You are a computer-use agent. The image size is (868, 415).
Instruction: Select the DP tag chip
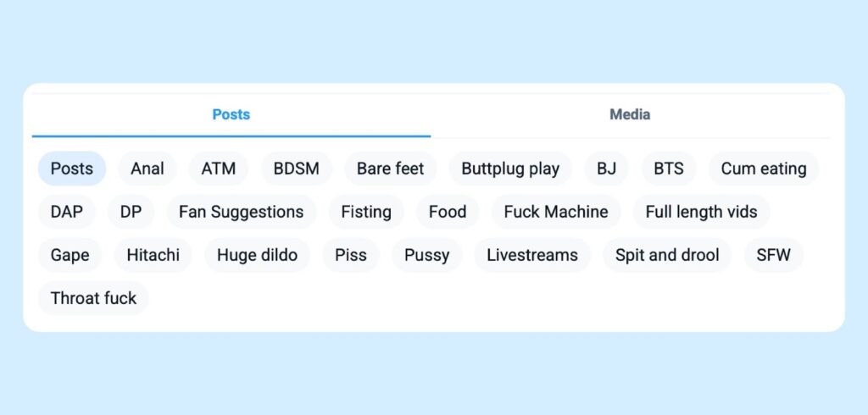point(131,212)
